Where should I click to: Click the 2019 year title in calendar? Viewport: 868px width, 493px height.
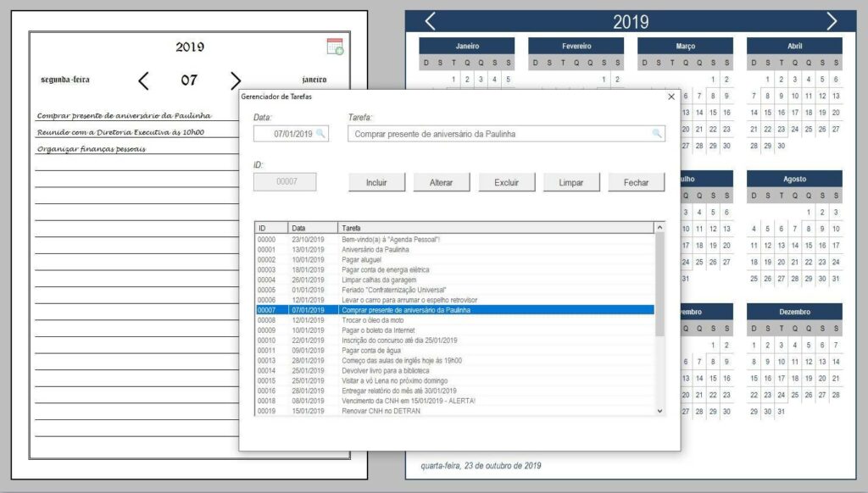(631, 21)
